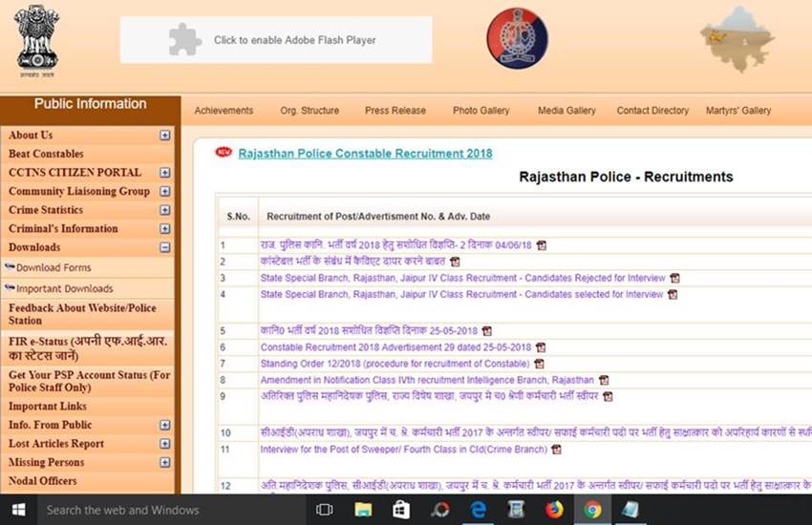Open Google Chrome from the taskbar
Image resolution: width=812 pixels, height=525 pixels.
pyautogui.click(x=592, y=510)
